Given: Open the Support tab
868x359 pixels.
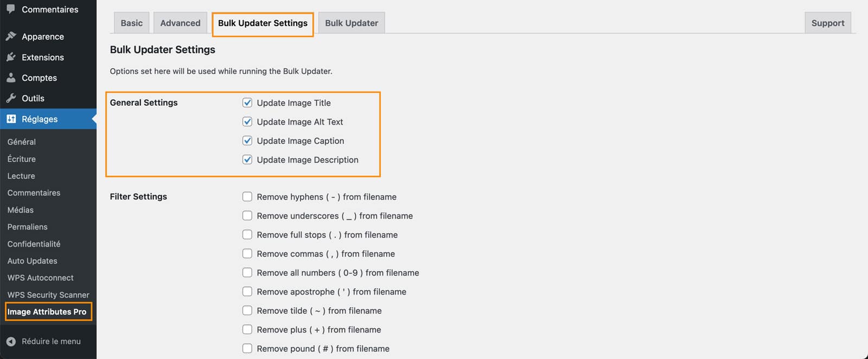Looking at the screenshot, I should 828,23.
